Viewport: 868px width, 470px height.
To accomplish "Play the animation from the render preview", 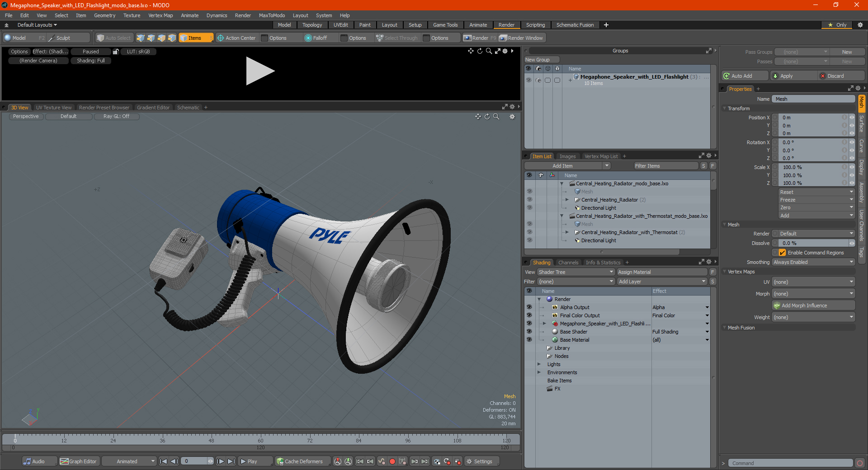I will [x=260, y=71].
